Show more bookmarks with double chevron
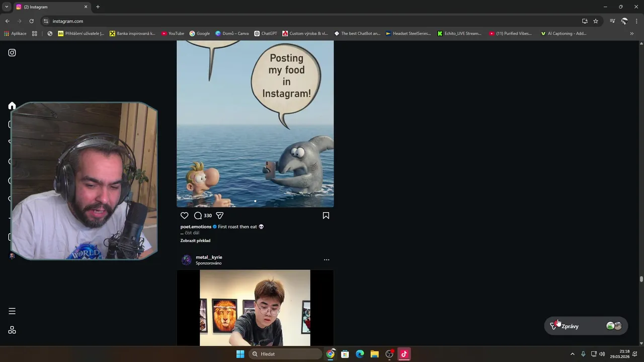 point(632,34)
